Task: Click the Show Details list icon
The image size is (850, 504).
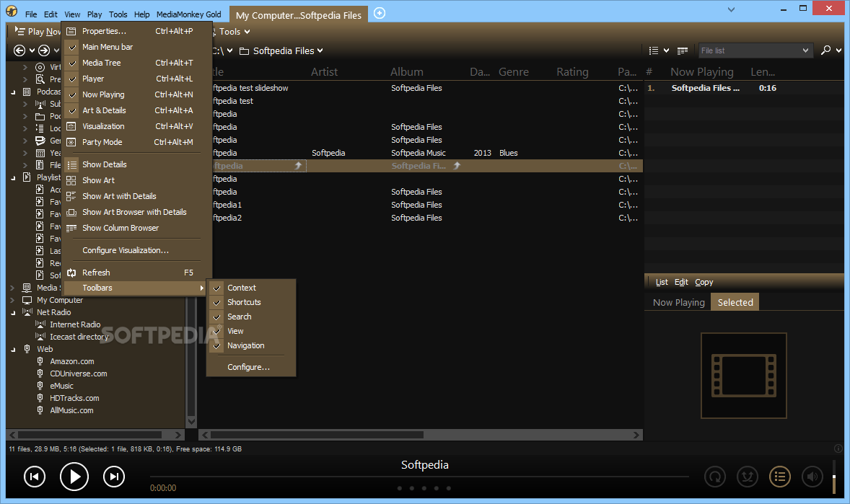Action: click(x=71, y=164)
